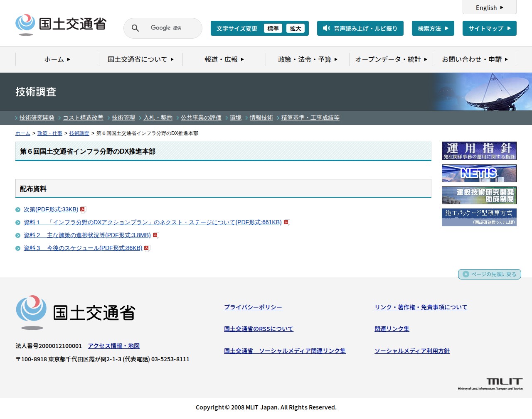The width and height of the screenshot is (532, 419).
Task: Return to top with ページの先頭に戻る
Action: (489, 274)
